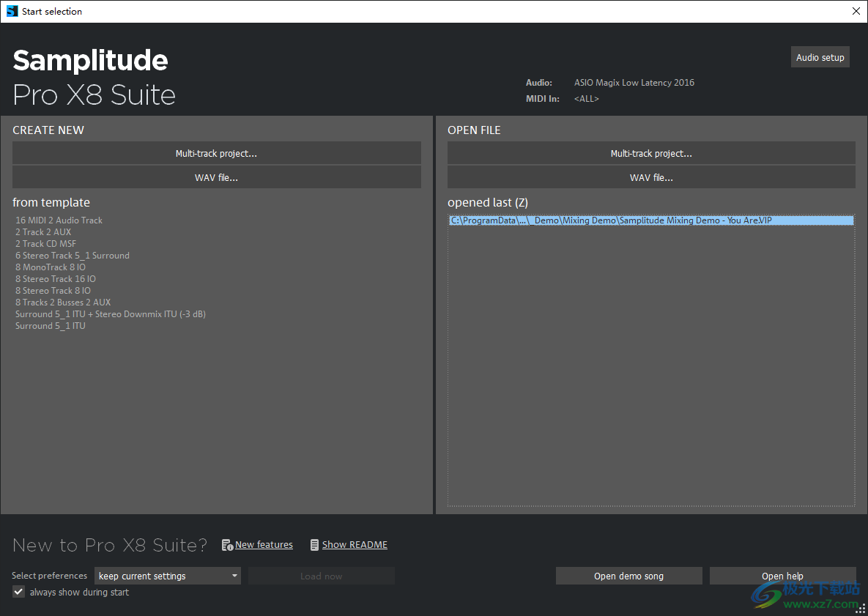Create new WAV file
This screenshot has width=868, height=616.
click(x=216, y=178)
